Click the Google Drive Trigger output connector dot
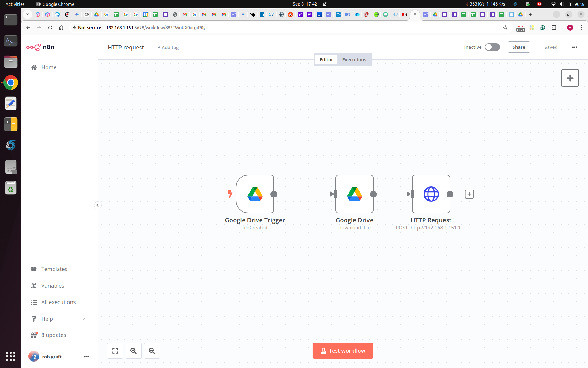Image resolution: width=588 pixels, height=368 pixels. click(x=274, y=194)
